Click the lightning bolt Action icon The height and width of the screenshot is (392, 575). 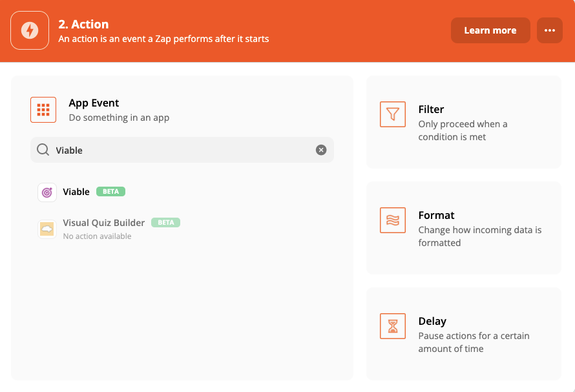30,30
